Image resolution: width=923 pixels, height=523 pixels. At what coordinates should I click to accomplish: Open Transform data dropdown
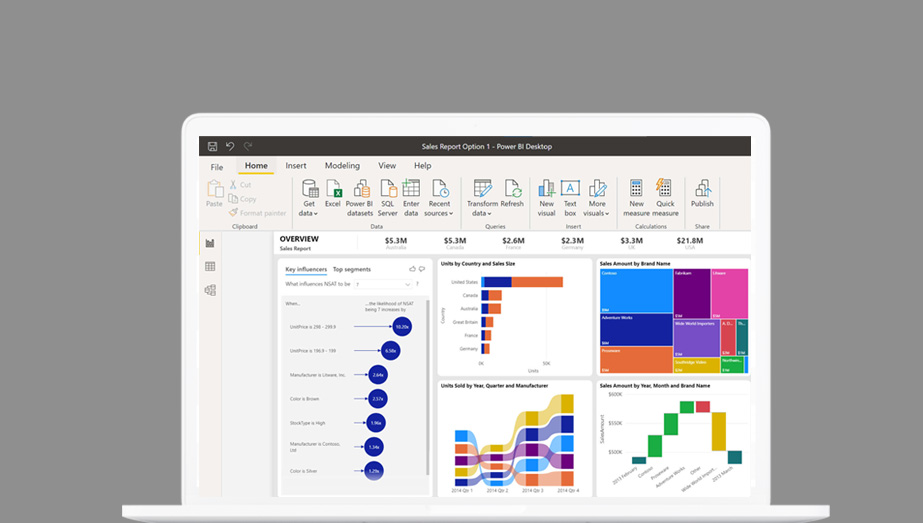(482, 198)
